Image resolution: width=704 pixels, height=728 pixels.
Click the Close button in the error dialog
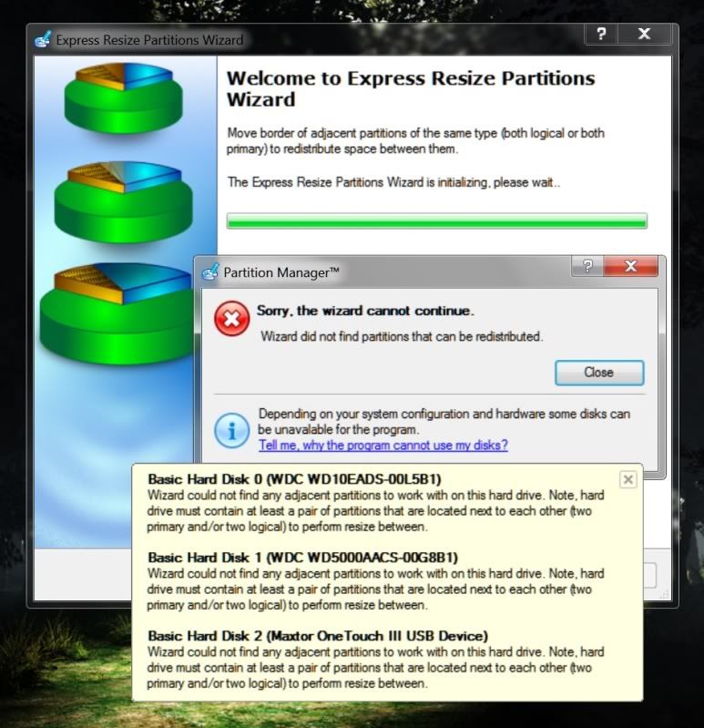tap(599, 373)
